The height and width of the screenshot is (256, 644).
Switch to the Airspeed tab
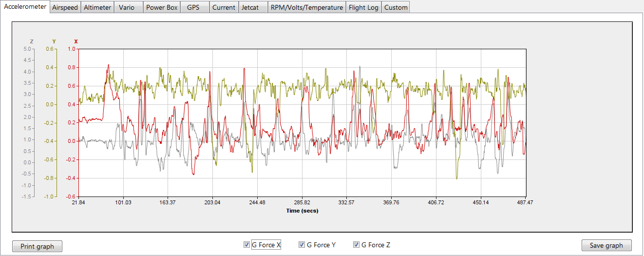[65, 7]
